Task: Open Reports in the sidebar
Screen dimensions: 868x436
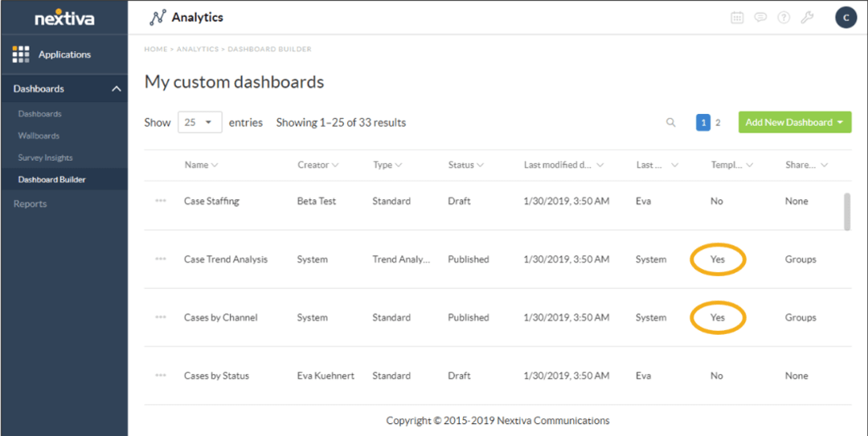Action: tap(30, 204)
